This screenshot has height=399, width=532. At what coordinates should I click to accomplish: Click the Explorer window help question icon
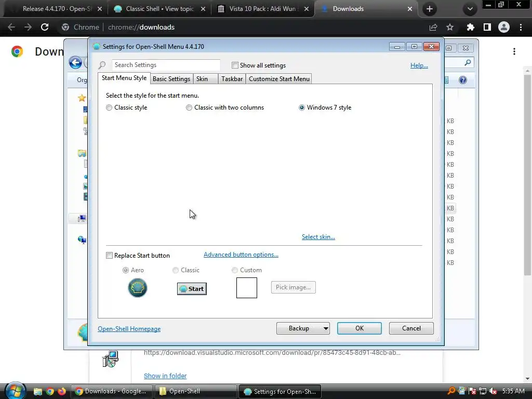(x=463, y=80)
